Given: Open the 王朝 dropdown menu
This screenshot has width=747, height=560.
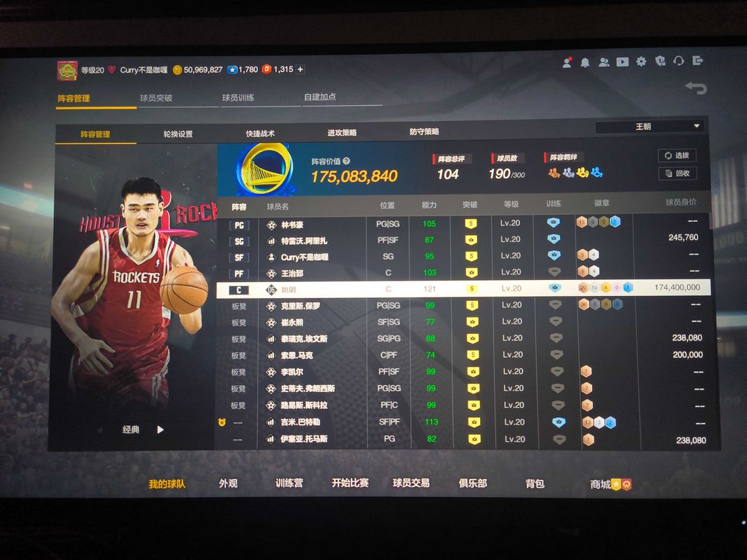Looking at the screenshot, I should point(649,127).
